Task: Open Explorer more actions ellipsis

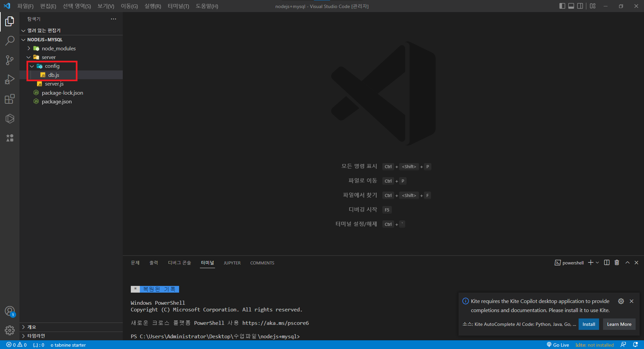Action: (x=113, y=19)
